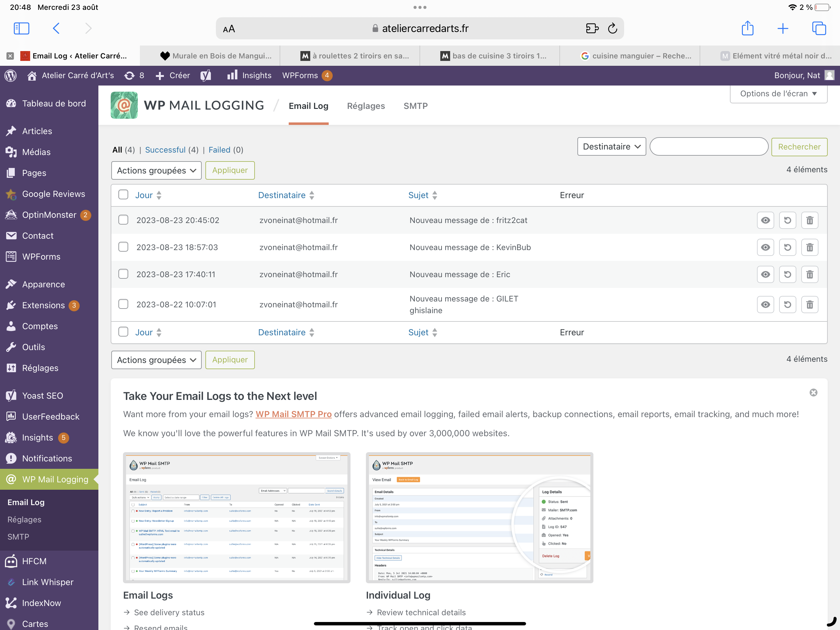Image resolution: width=840 pixels, height=630 pixels.
Task: View the fritz2cat email log entry
Action: [x=765, y=220]
